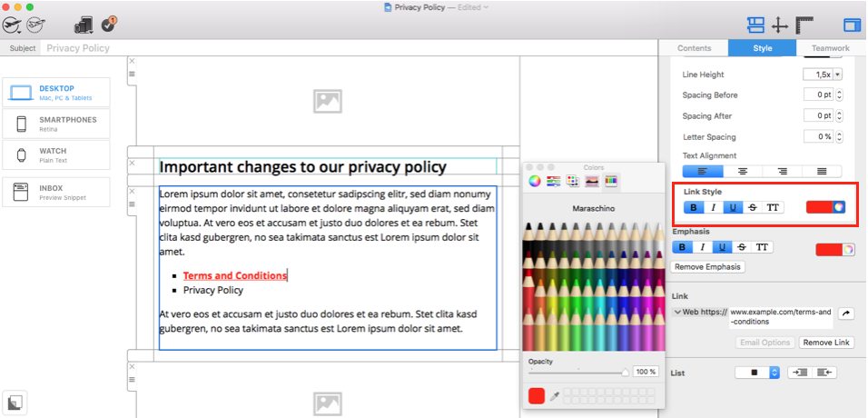Open the Line Height dropdown arrow

click(837, 75)
